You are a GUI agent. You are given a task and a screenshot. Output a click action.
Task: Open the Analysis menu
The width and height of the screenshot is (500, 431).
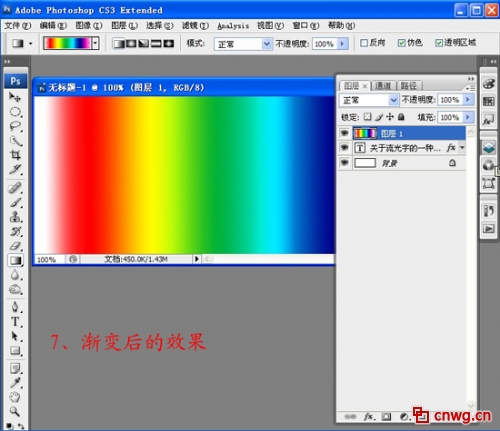coord(233,26)
